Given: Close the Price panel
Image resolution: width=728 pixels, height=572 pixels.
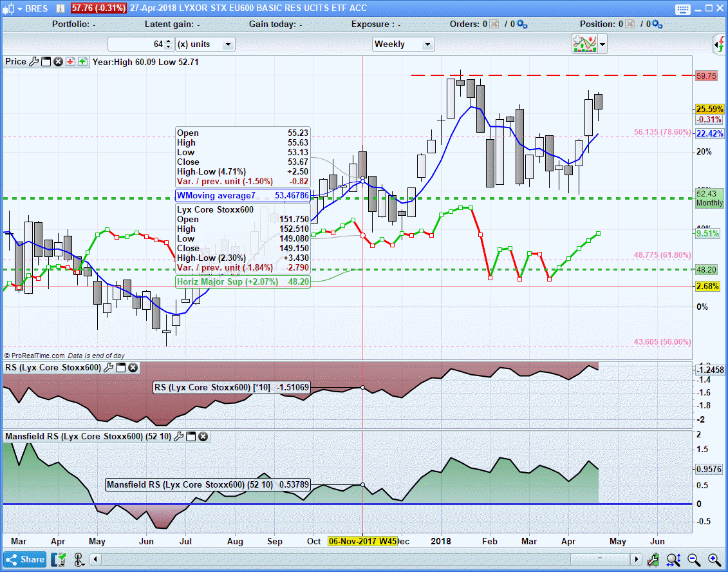Looking at the screenshot, I should coord(58,62).
